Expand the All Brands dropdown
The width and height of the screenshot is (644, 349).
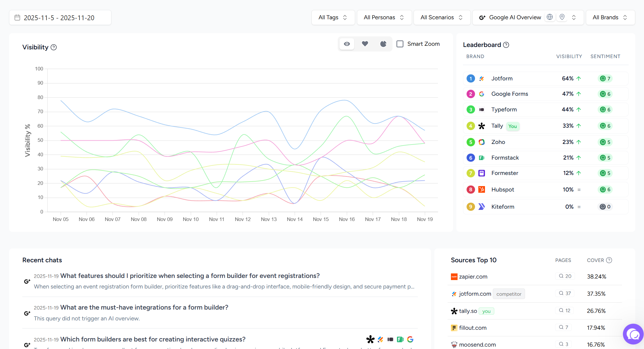610,17
